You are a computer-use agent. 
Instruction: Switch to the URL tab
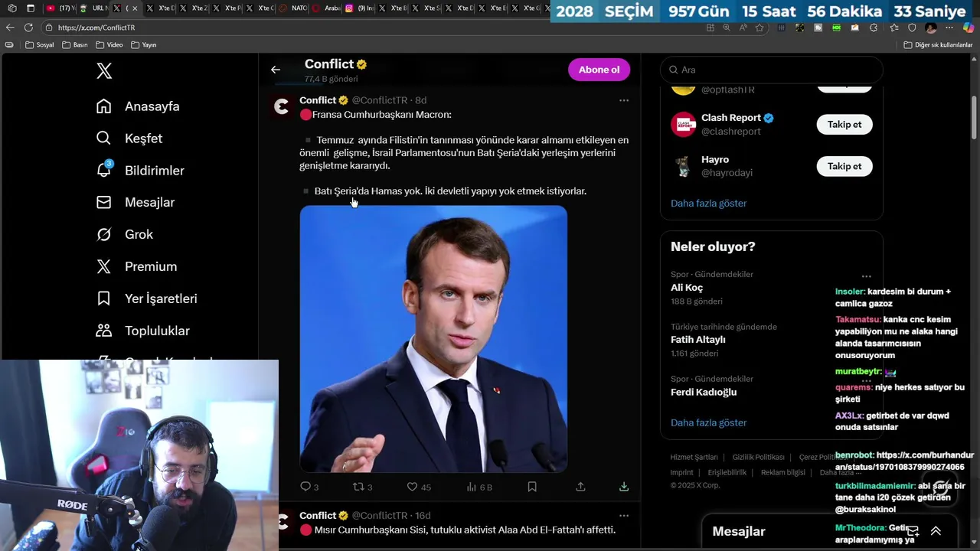click(93, 8)
